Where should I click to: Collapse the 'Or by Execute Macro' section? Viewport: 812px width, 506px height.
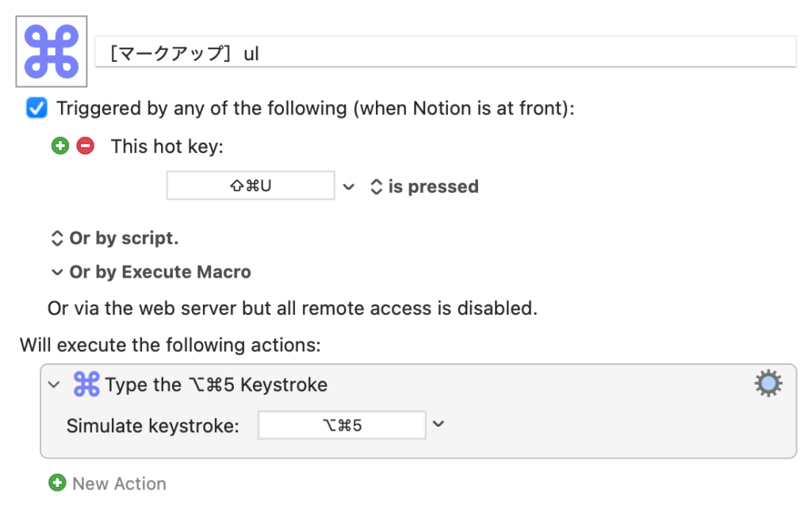pyautogui.click(x=57, y=272)
